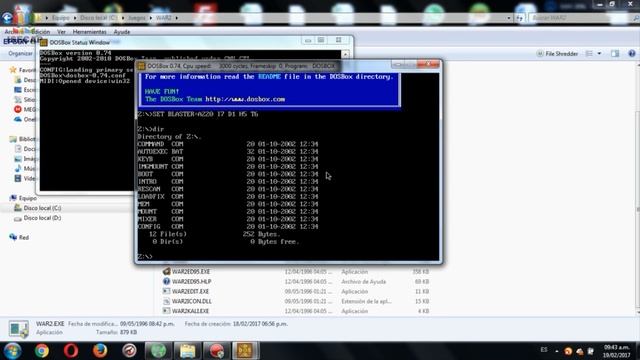Image resolution: width=640 pixels, height=360 pixels.
Task: Click the Explorer back navigation arrow
Action: (7, 18)
